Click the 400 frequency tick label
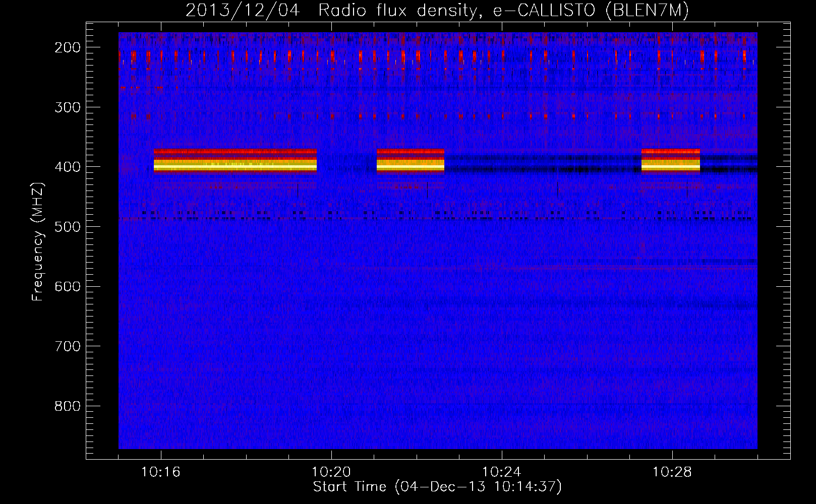Image resolution: width=816 pixels, height=504 pixels. (x=68, y=167)
